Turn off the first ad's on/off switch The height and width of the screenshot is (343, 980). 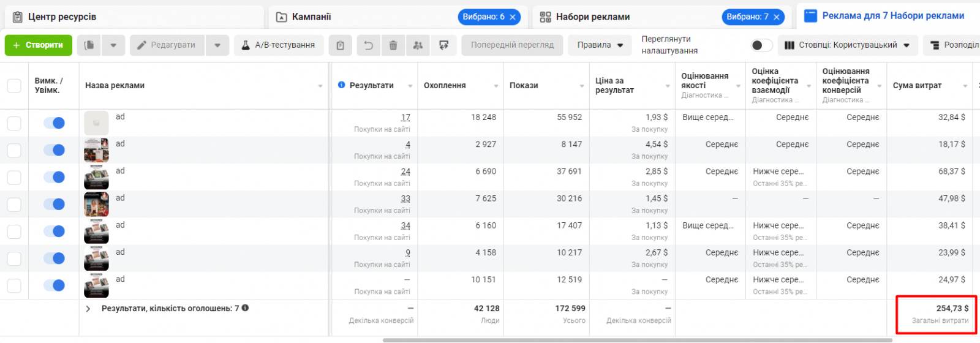click(x=54, y=123)
